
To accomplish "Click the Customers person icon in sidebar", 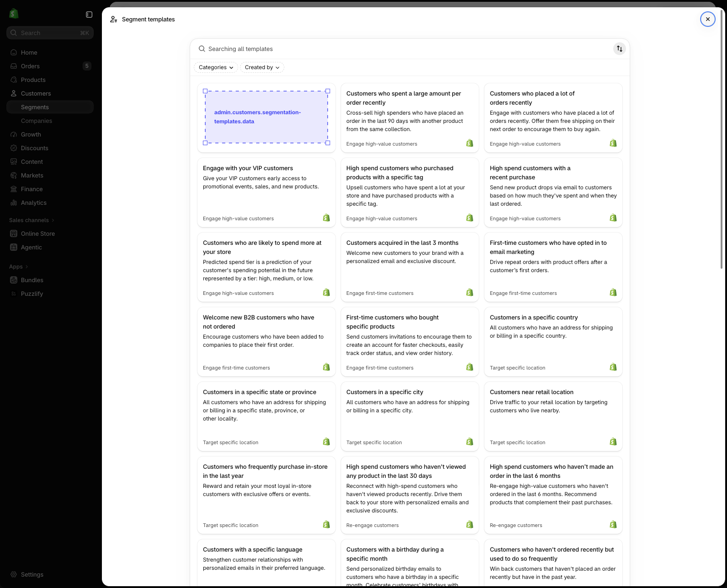I will [x=14, y=93].
